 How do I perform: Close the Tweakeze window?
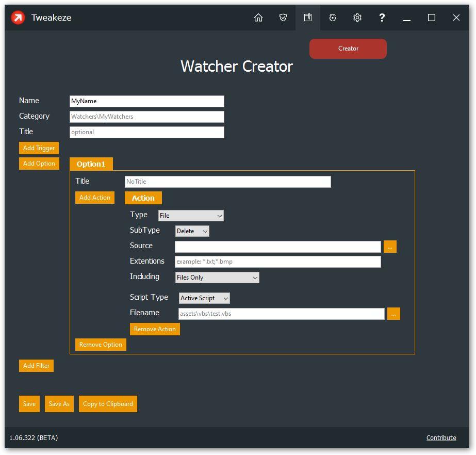[456, 18]
